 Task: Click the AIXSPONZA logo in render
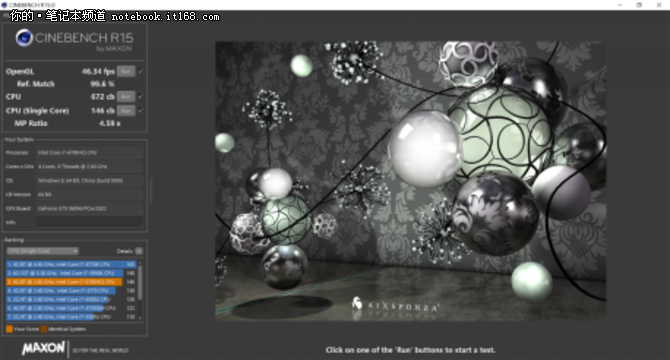(395, 305)
